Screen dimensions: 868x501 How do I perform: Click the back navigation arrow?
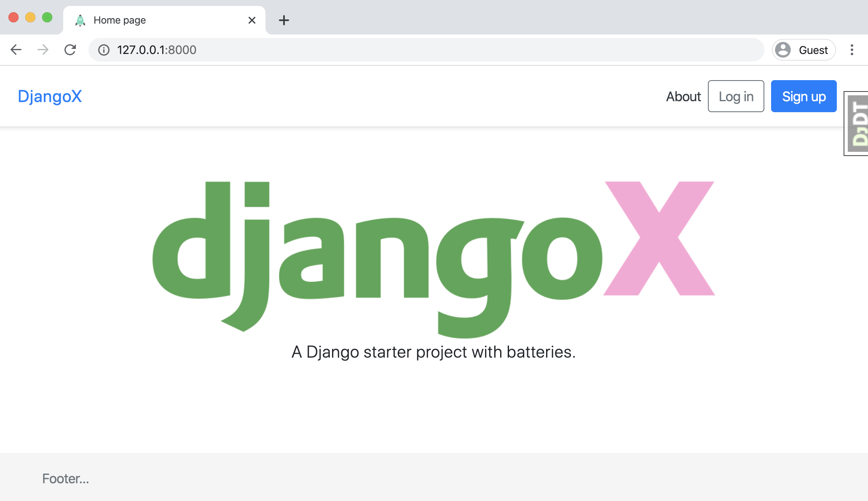(16, 49)
